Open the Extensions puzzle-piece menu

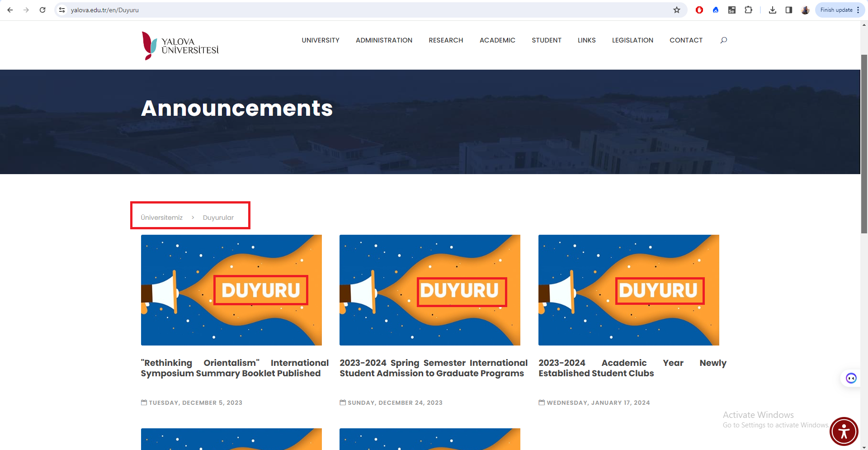pyautogui.click(x=749, y=10)
